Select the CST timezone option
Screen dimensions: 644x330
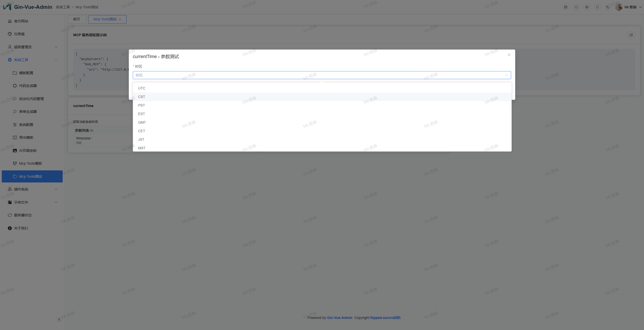coord(141,97)
